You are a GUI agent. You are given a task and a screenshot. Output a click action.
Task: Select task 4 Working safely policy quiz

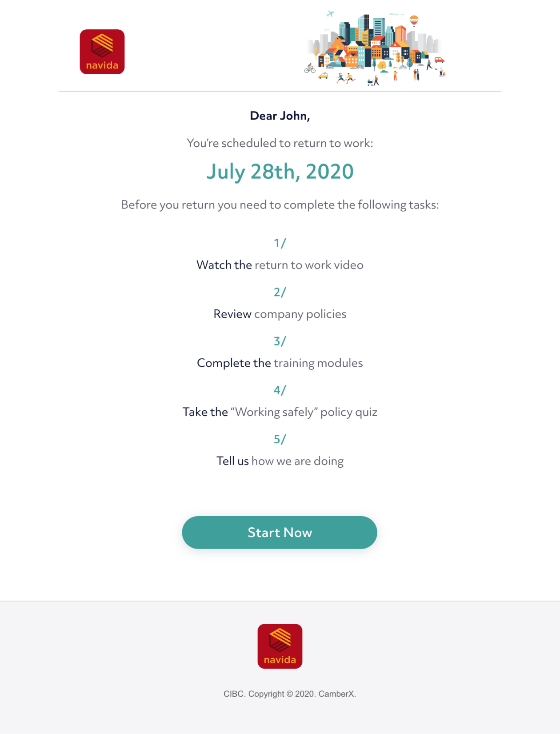pyautogui.click(x=280, y=412)
